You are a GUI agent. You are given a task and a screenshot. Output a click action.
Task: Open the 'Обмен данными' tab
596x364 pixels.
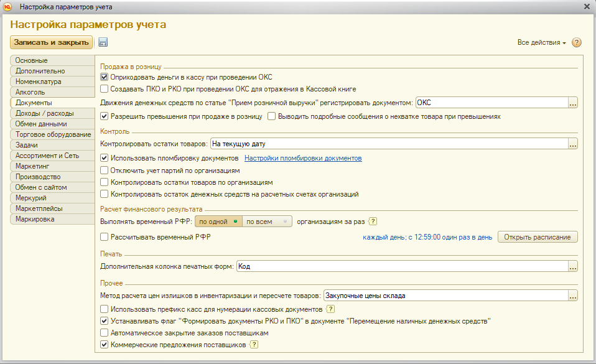tap(52, 124)
